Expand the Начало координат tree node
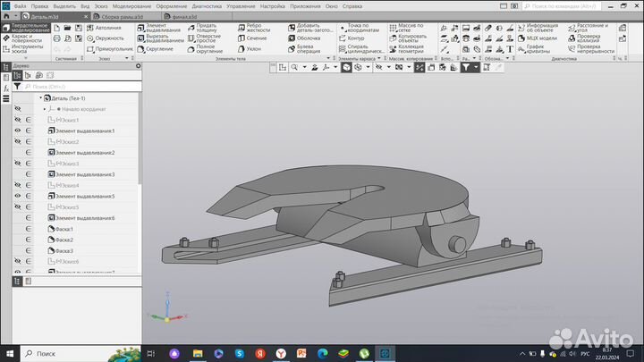 (45, 109)
